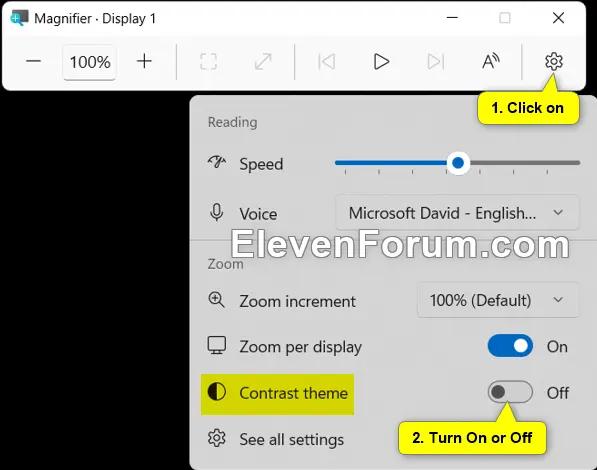Click the docked view diagonal arrow icon

pos(263,61)
